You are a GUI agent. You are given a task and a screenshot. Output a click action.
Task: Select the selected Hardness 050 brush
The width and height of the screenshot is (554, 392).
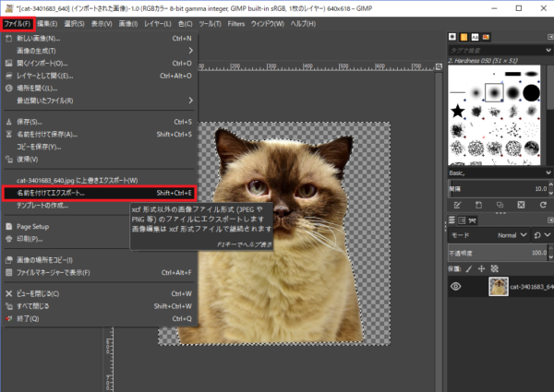495,91
